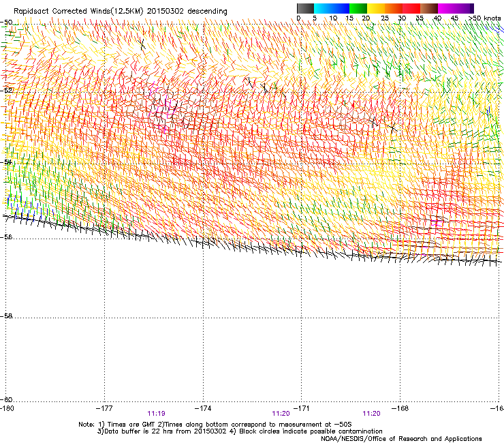Screen dimensions: 504x443
Task: Click the 15-20 knots green color swatch
Action: click(x=358, y=8)
